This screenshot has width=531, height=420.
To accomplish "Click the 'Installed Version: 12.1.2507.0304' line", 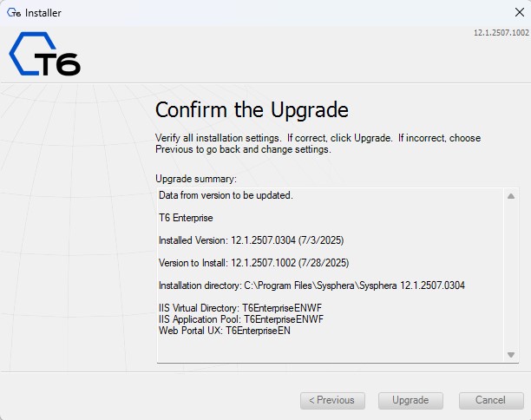I will [x=251, y=240].
